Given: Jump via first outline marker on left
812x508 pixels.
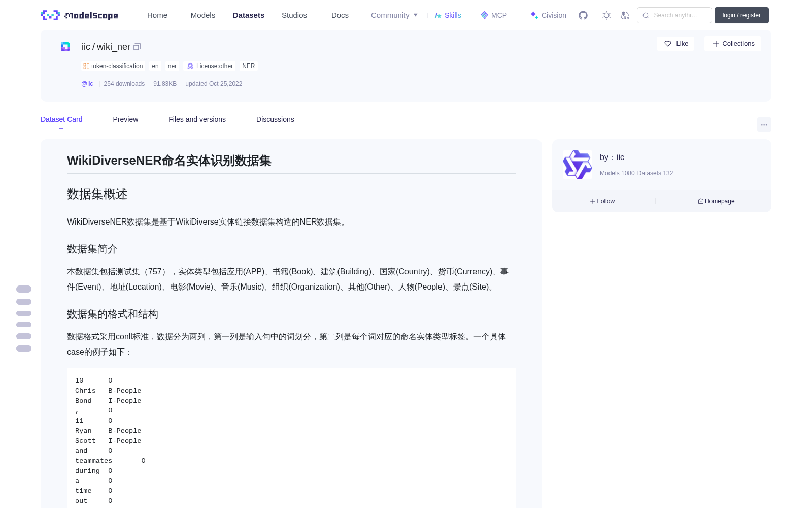Looking at the screenshot, I should 24,289.
